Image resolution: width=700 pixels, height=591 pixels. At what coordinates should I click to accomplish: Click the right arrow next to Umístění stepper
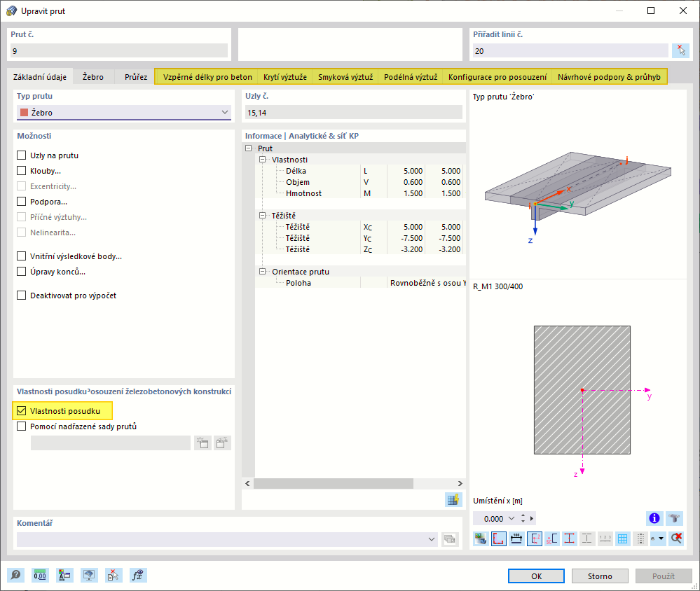(532, 518)
